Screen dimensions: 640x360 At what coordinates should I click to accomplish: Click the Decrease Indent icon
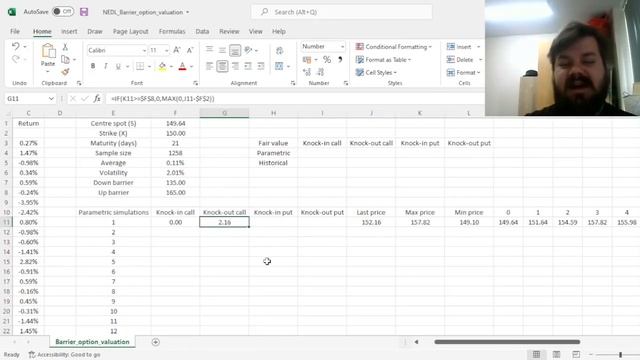pos(248,66)
